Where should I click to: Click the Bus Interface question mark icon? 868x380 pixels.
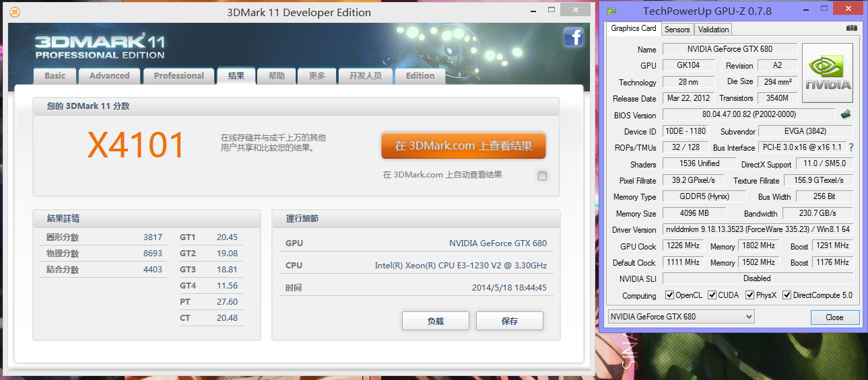(x=851, y=147)
